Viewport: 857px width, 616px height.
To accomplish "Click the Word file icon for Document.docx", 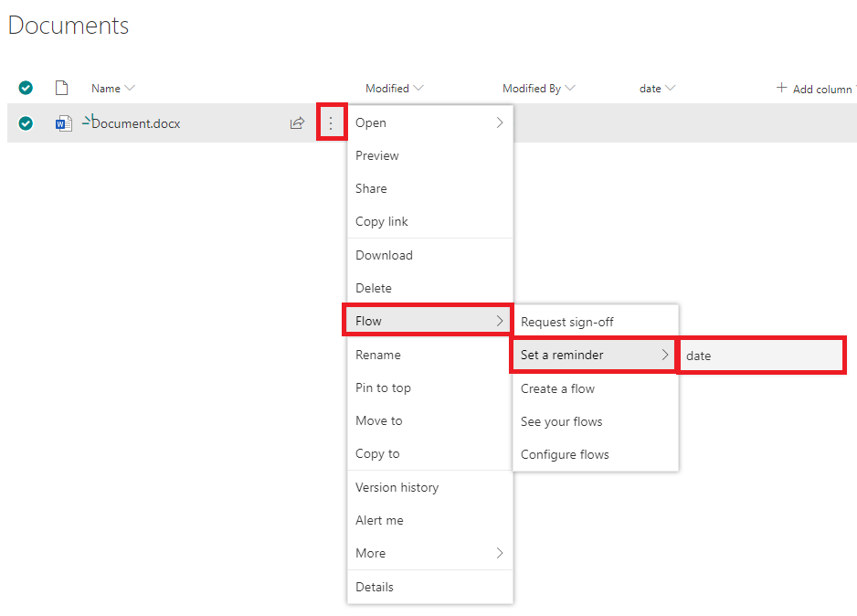I will [63, 123].
